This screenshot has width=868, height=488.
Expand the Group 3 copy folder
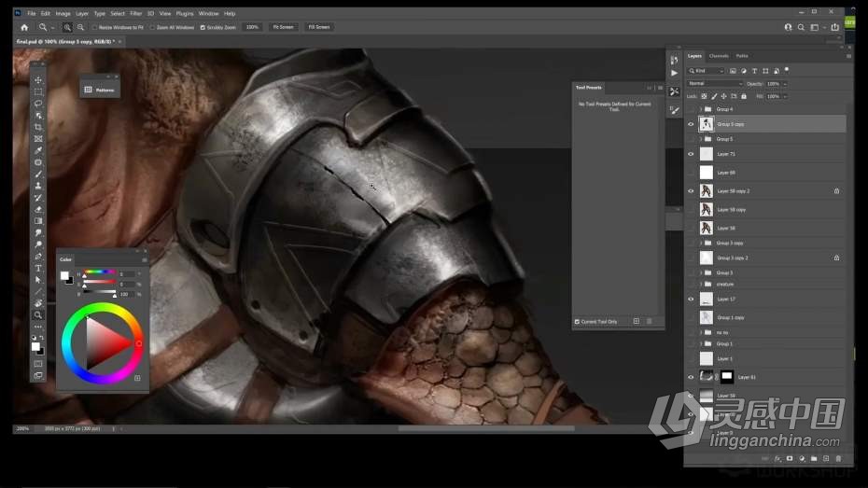click(701, 243)
